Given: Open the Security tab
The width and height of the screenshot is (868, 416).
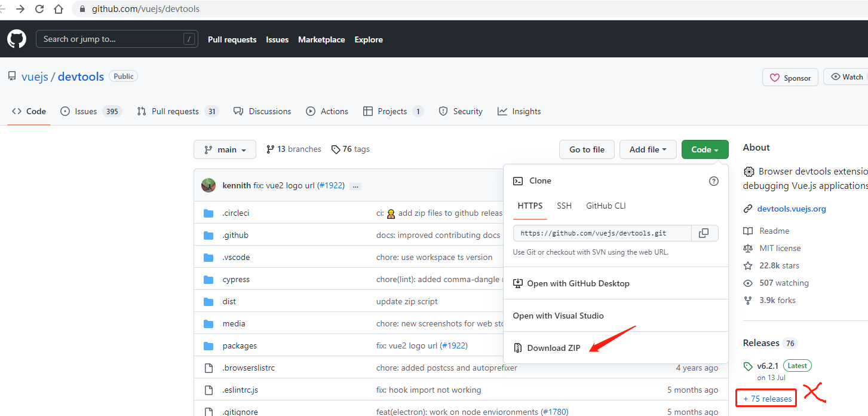Looking at the screenshot, I should click(461, 111).
